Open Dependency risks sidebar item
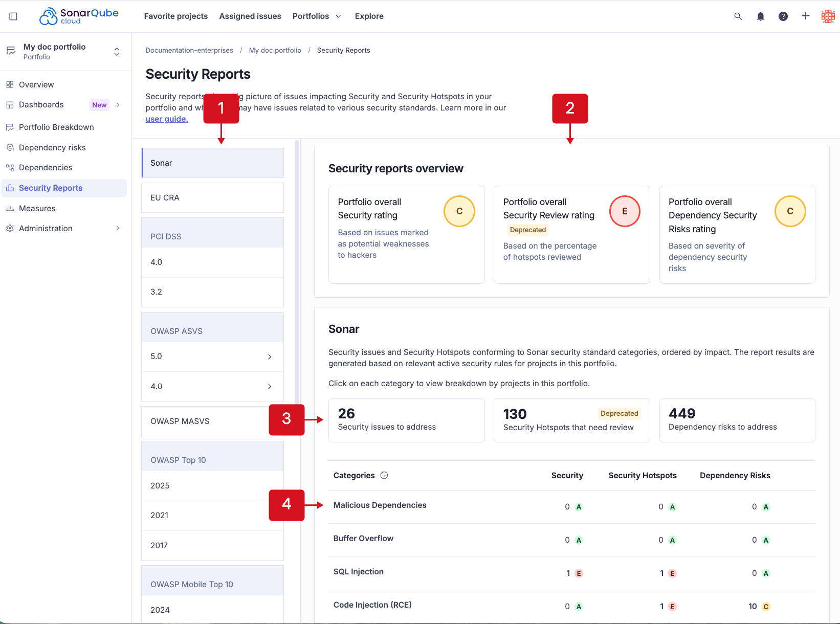840x624 pixels. [64, 147]
